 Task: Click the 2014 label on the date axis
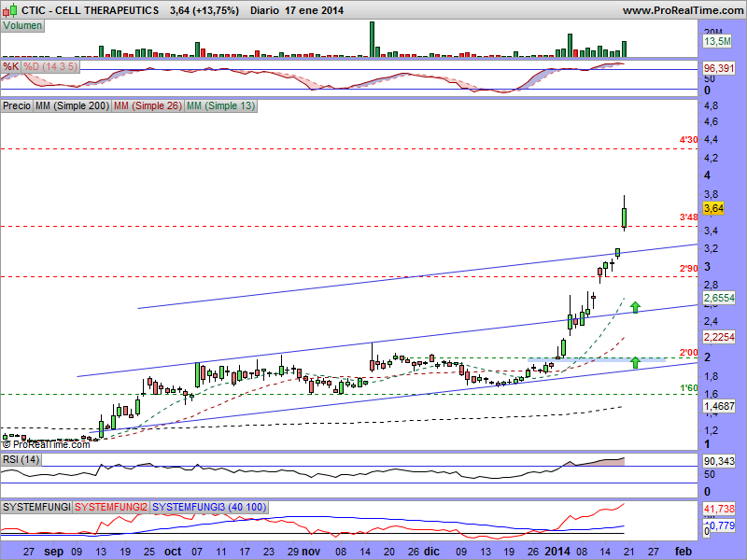tap(557, 552)
